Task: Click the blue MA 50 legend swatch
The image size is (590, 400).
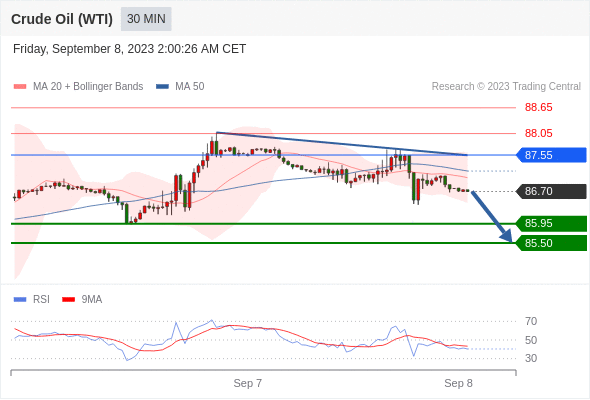Action: click(162, 87)
